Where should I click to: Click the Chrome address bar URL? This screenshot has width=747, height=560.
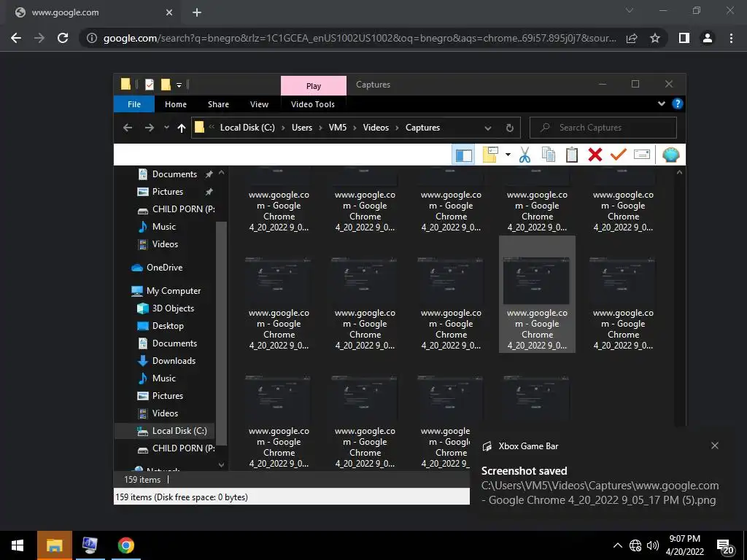(360, 38)
